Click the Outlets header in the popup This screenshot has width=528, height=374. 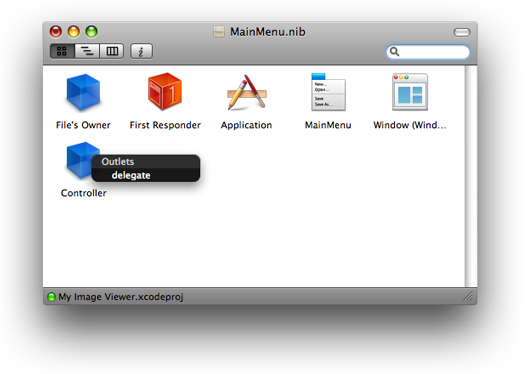click(x=118, y=162)
